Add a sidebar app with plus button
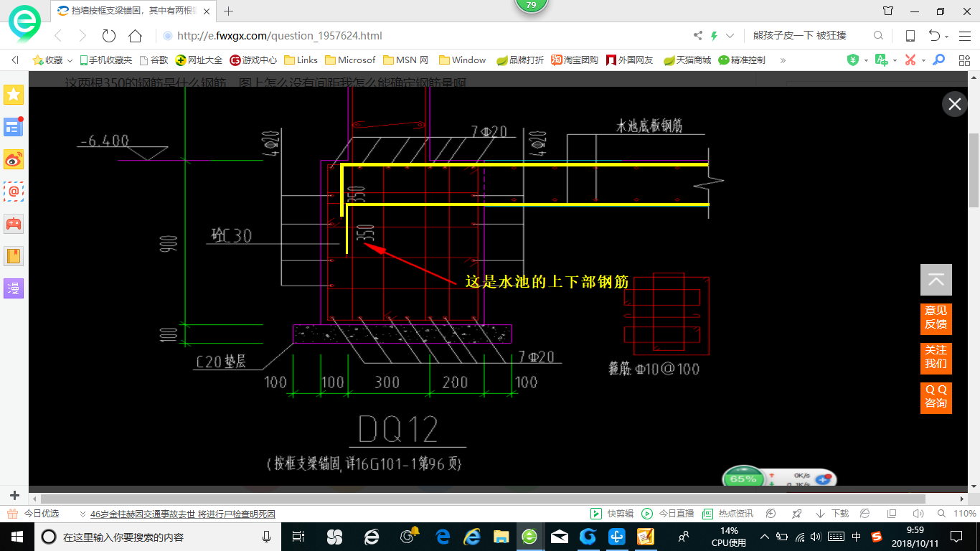980x551 pixels. pyautogui.click(x=14, y=496)
